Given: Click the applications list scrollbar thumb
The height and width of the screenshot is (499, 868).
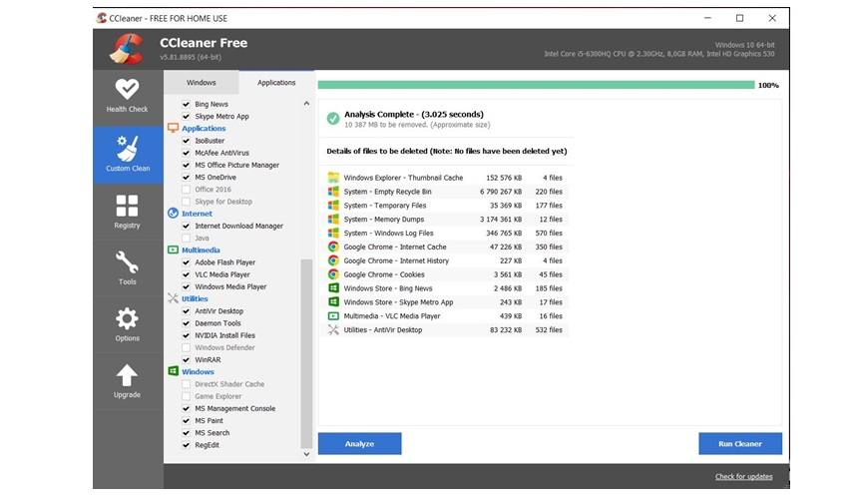Looking at the screenshot, I should [x=306, y=353].
